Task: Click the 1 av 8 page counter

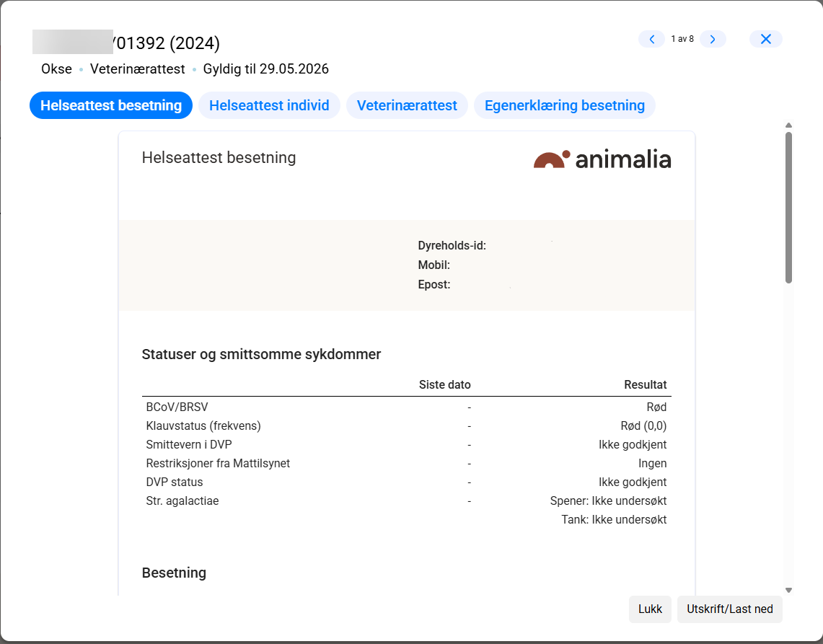Action: pyautogui.click(x=682, y=39)
